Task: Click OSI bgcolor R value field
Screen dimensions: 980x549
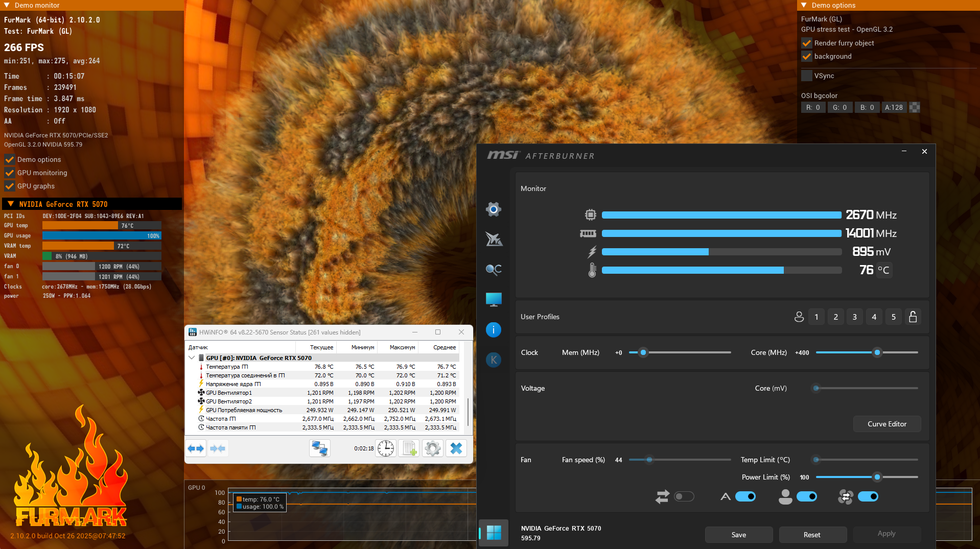Action: [813, 107]
